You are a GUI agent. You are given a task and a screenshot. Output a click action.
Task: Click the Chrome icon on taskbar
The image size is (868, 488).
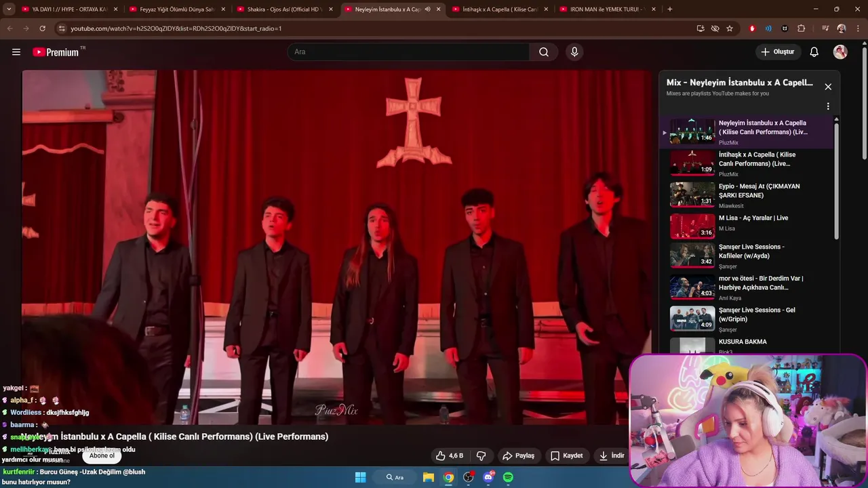(x=448, y=477)
